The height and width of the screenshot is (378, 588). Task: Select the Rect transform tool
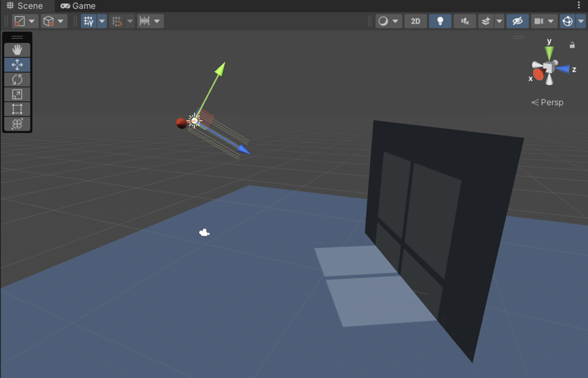[x=17, y=109]
